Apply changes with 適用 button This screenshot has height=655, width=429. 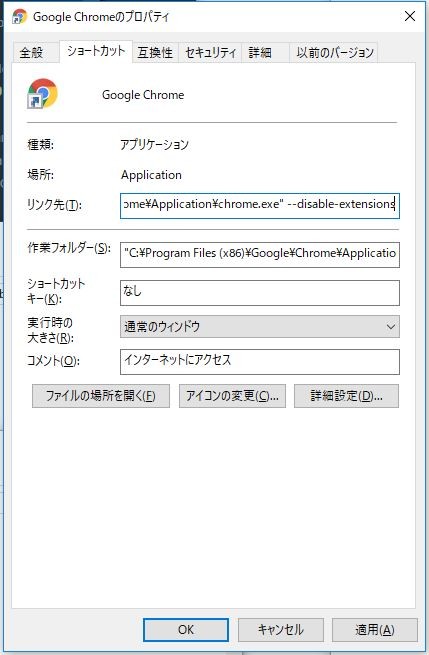(x=375, y=630)
